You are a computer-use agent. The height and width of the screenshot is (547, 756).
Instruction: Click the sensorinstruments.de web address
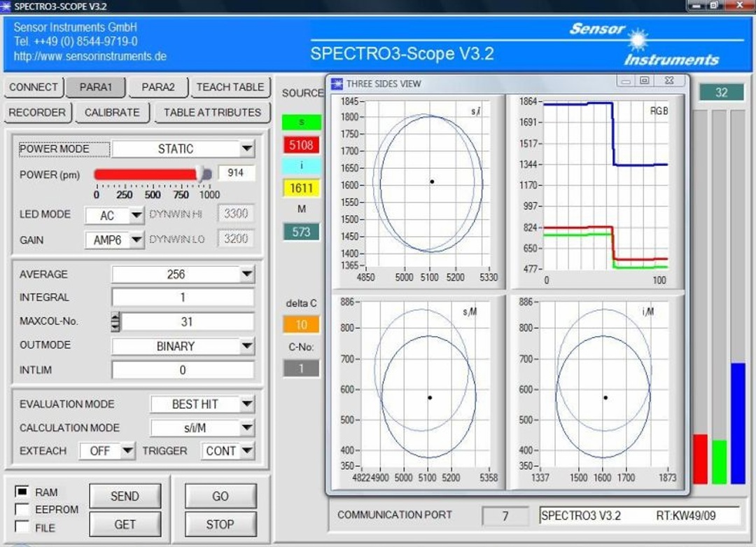pyautogui.click(x=90, y=57)
